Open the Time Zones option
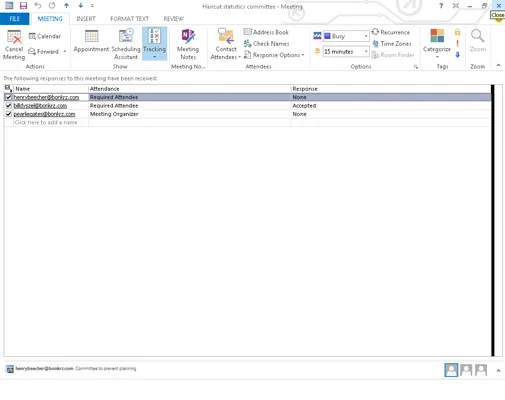Image resolution: width=505 pixels, height=400 pixels. (x=392, y=44)
